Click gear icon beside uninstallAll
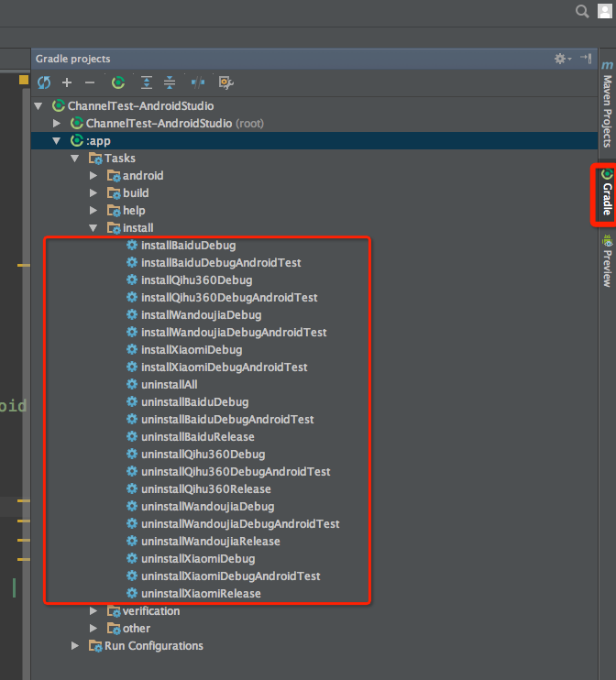Viewport: 616px width, 680px height. (x=132, y=384)
